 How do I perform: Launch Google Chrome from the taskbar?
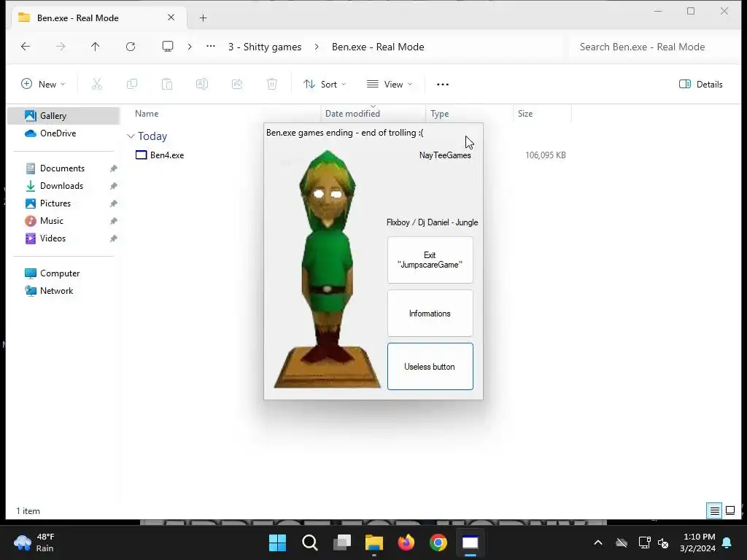(438, 542)
